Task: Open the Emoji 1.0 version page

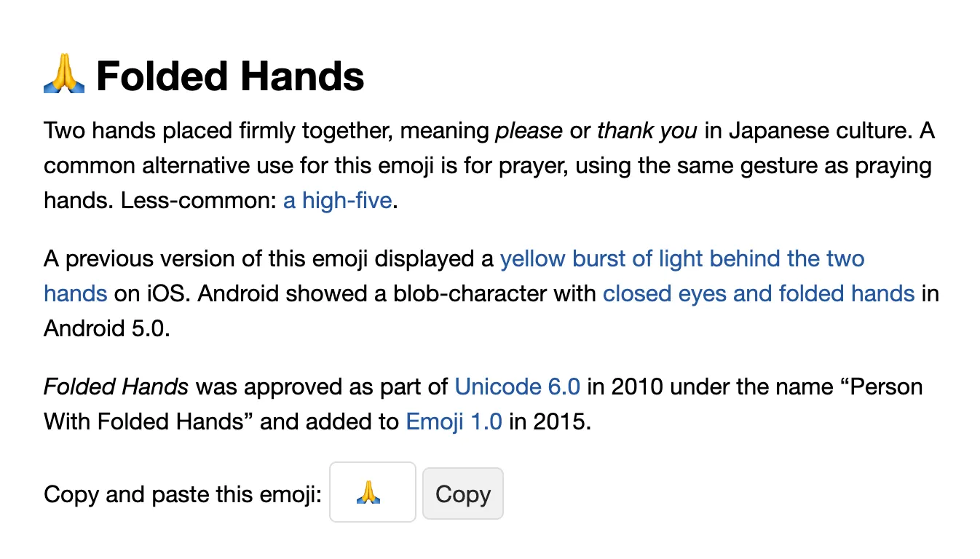Action: (x=454, y=421)
